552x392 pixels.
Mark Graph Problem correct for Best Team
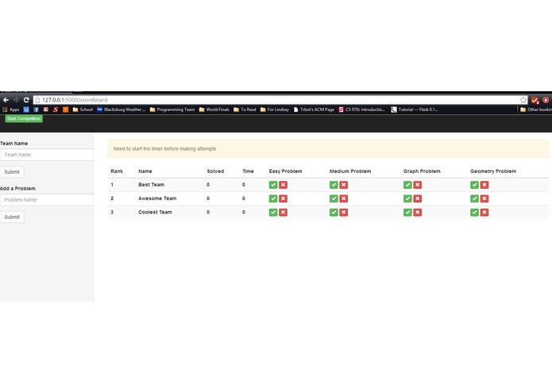pos(407,185)
